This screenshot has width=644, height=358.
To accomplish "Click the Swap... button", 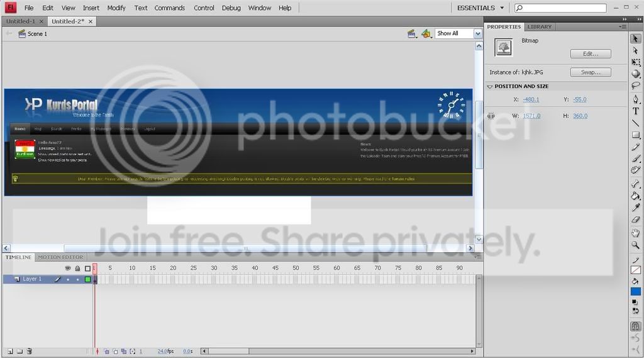I will 591,72.
